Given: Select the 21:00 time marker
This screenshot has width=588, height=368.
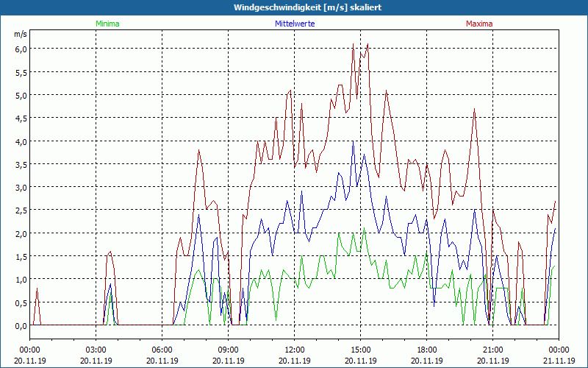Looking at the screenshot, I should pyautogui.click(x=493, y=350).
